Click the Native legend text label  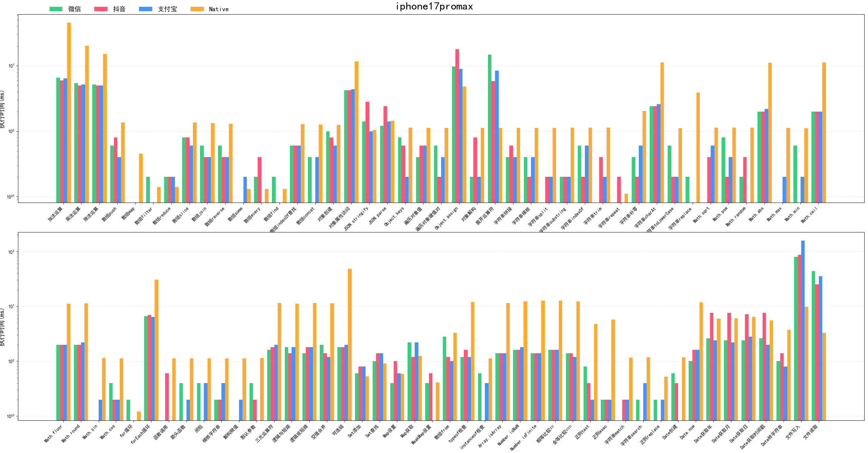click(x=219, y=9)
